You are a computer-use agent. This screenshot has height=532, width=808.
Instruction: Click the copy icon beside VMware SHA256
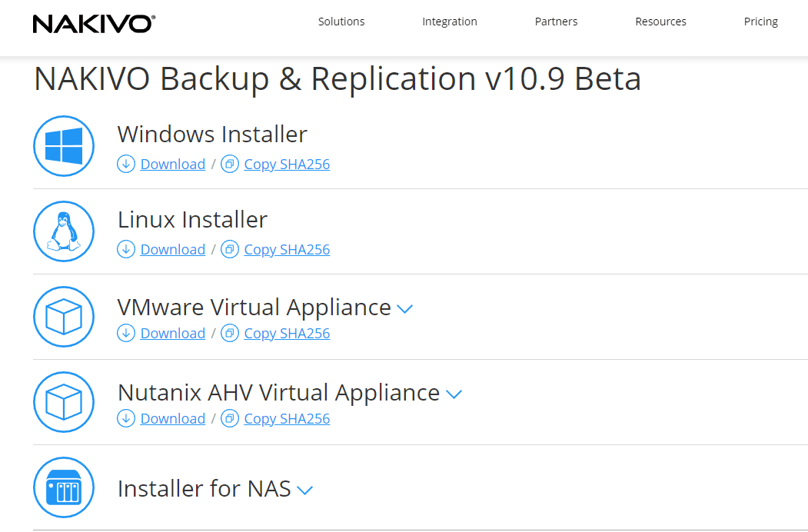229,333
